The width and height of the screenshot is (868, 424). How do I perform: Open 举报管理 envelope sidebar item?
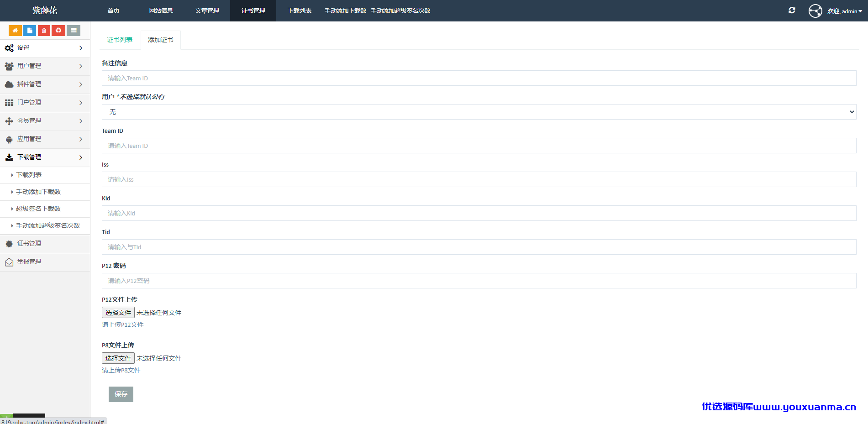coord(45,262)
